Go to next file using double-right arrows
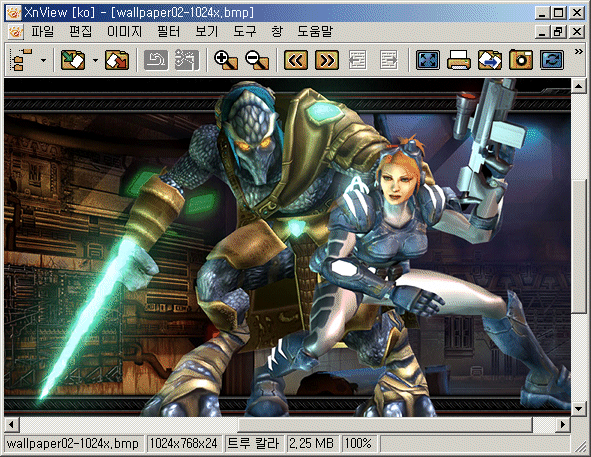This screenshot has width=591, height=457. [x=327, y=60]
